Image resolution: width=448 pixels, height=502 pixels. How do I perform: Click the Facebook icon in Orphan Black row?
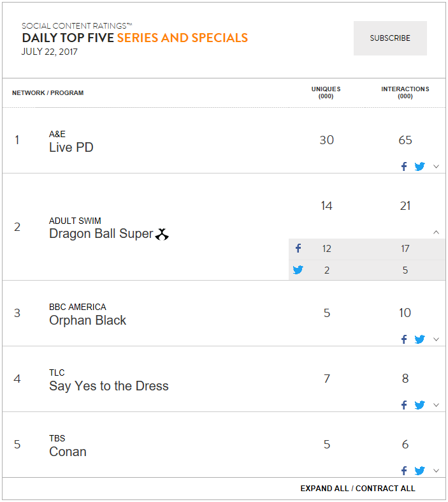tap(404, 339)
